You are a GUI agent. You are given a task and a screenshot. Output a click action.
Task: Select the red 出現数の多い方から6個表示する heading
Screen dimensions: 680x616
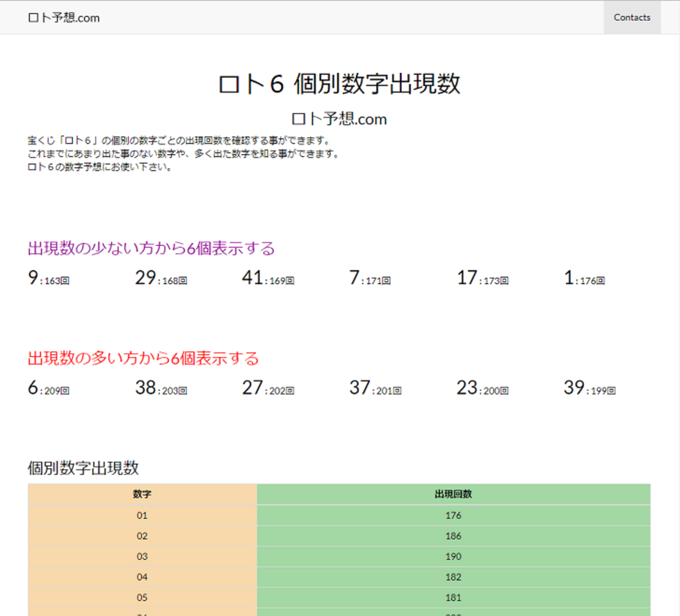click(x=143, y=359)
